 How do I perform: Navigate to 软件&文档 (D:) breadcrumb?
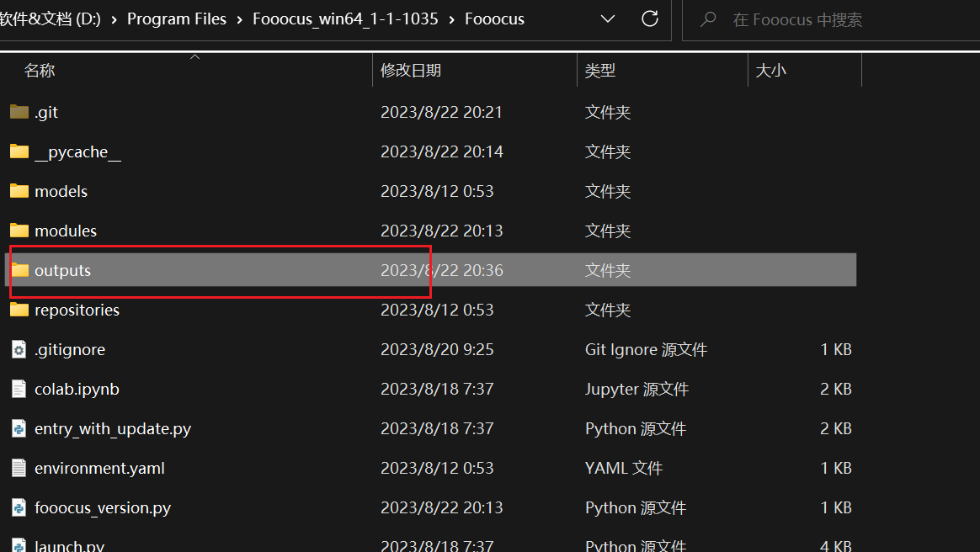click(x=50, y=19)
